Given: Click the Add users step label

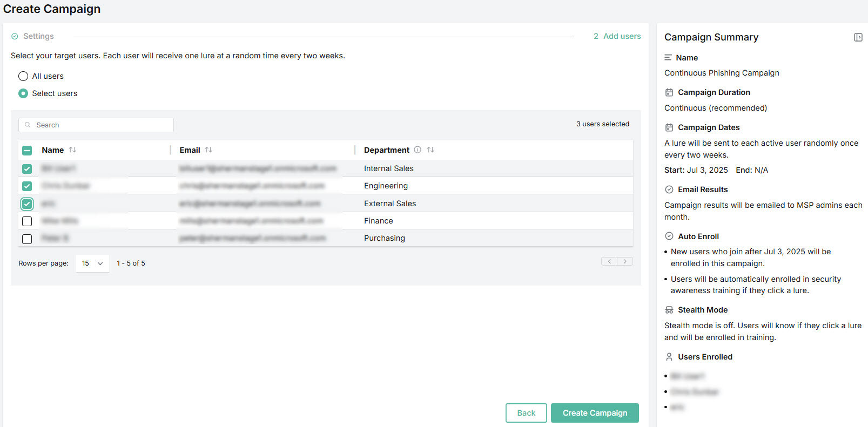Looking at the screenshot, I should click(622, 36).
